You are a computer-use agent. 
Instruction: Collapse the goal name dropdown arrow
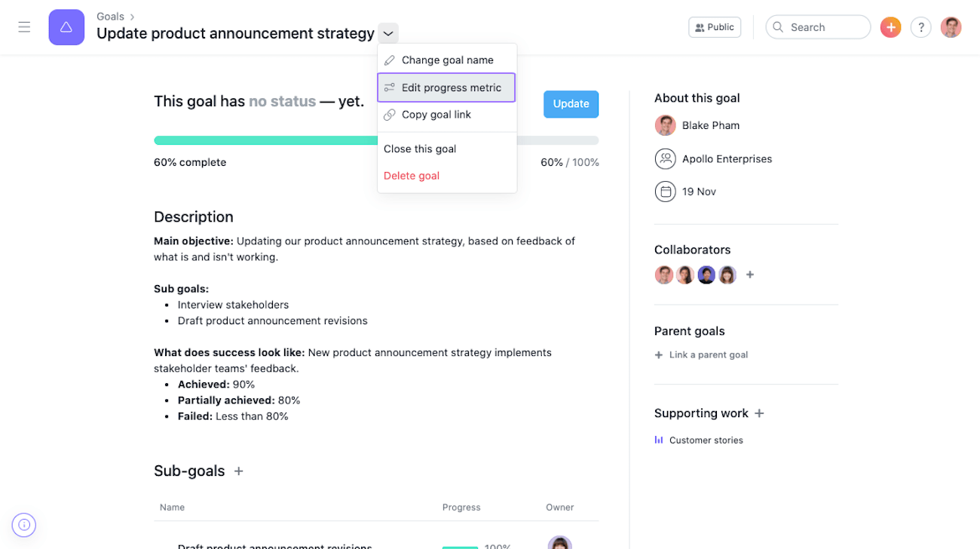pyautogui.click(x=388, y=33)
